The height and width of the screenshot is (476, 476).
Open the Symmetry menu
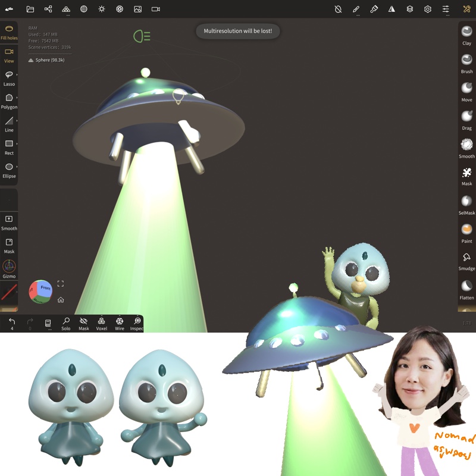tap(392, 9)
